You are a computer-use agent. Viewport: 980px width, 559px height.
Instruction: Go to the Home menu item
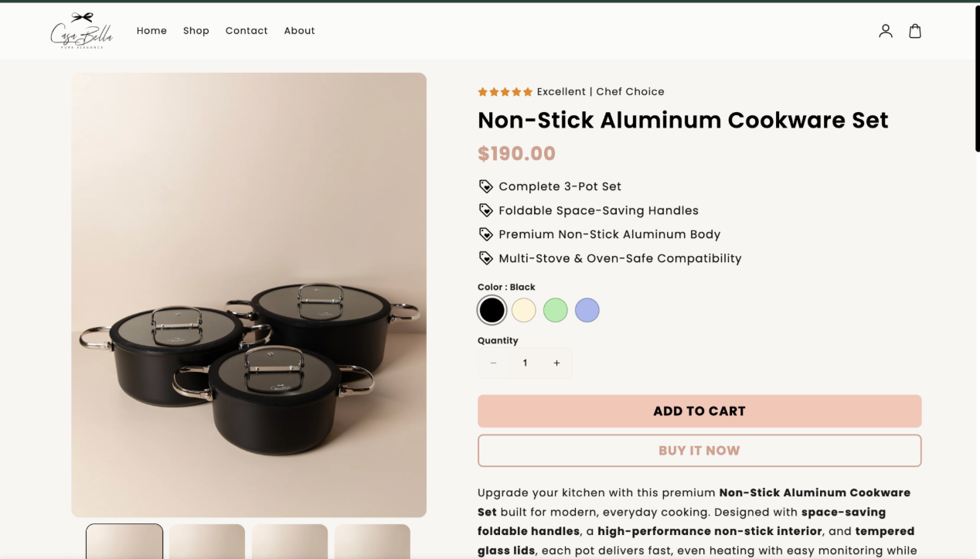point(151,31)
